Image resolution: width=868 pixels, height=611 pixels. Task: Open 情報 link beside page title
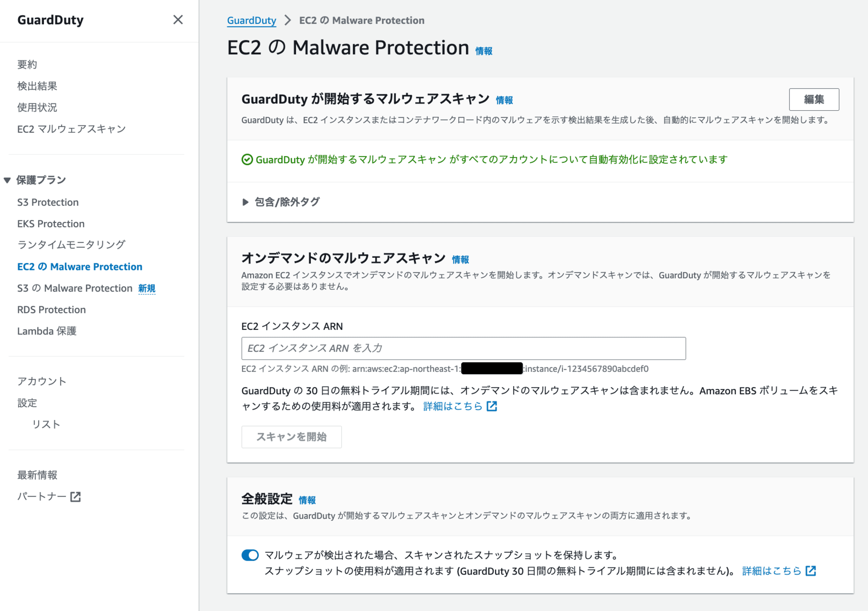(484, 51)
